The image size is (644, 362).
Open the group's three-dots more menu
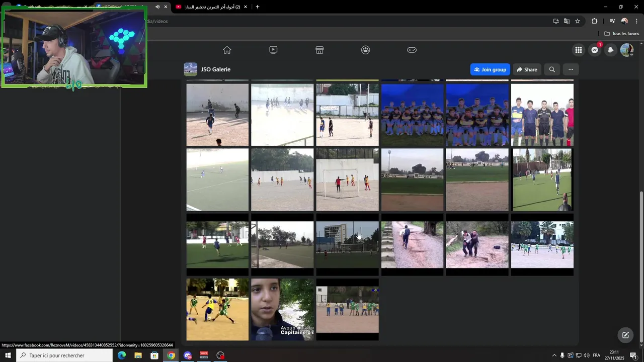(x=571, y=69)
